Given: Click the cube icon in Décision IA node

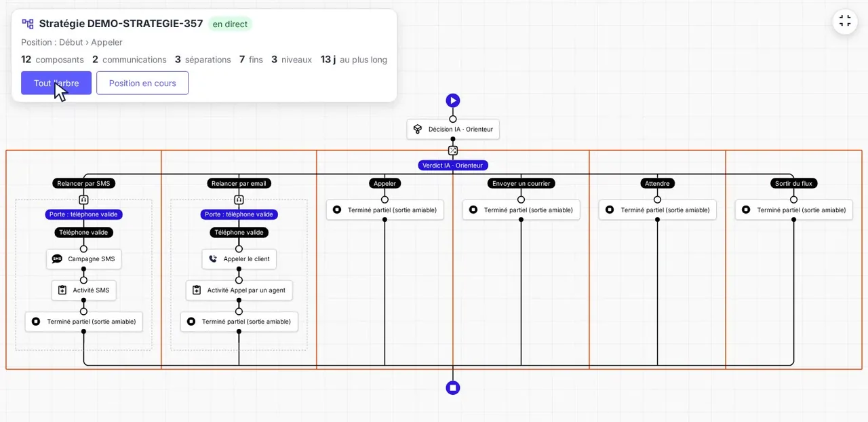Looking at the screenshot, I should pos(418,129).
